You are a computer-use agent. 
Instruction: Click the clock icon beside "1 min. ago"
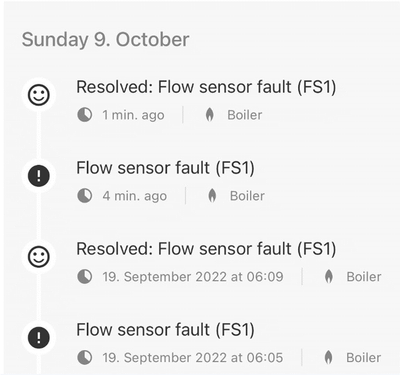(x=85, y=115)
